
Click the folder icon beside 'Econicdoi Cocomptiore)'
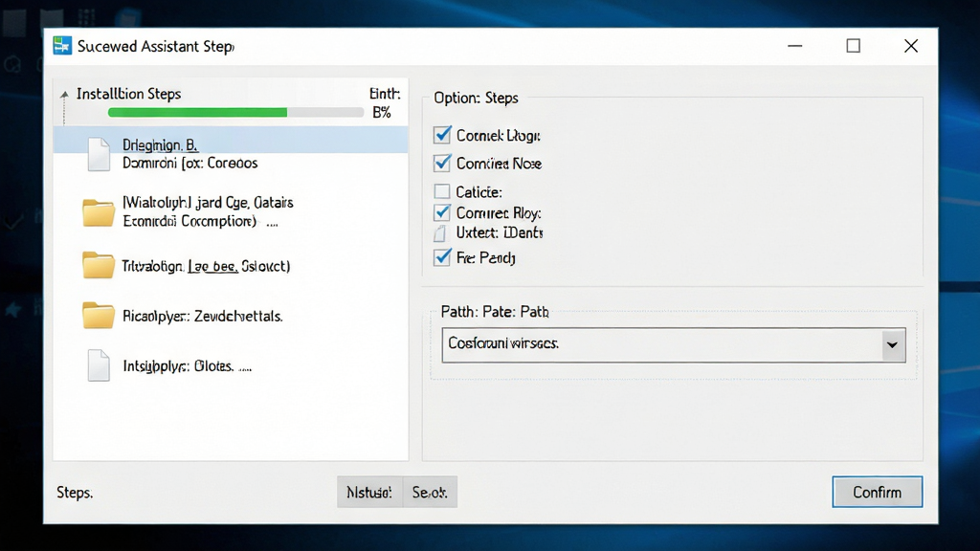[99, 212]
